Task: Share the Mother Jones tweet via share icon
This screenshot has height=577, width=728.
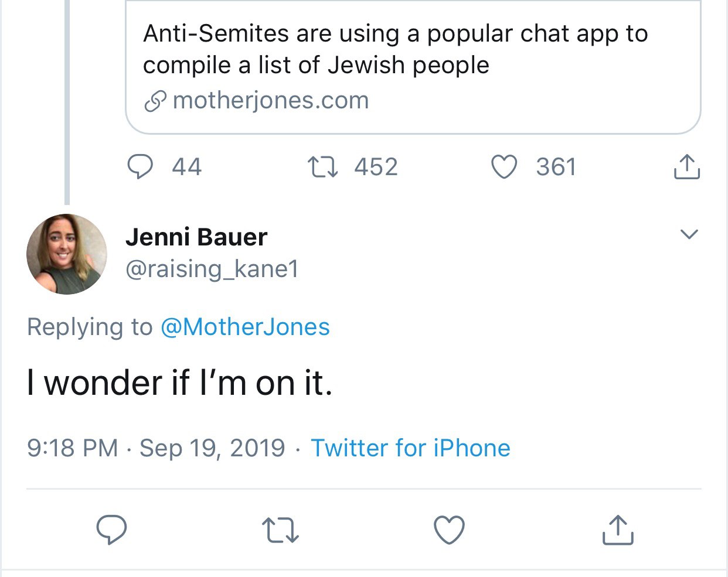Action: pos(686,166)
